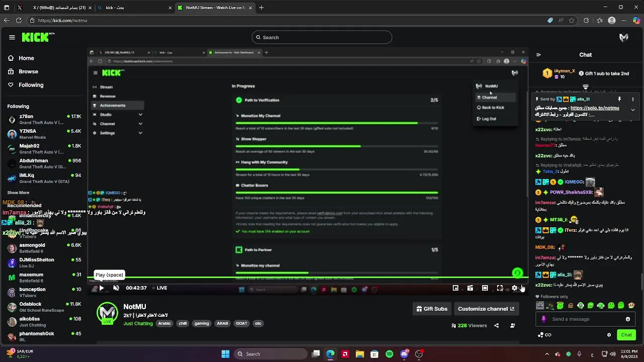
Task: Unmute the stream volume
Action: pos(116,288)
